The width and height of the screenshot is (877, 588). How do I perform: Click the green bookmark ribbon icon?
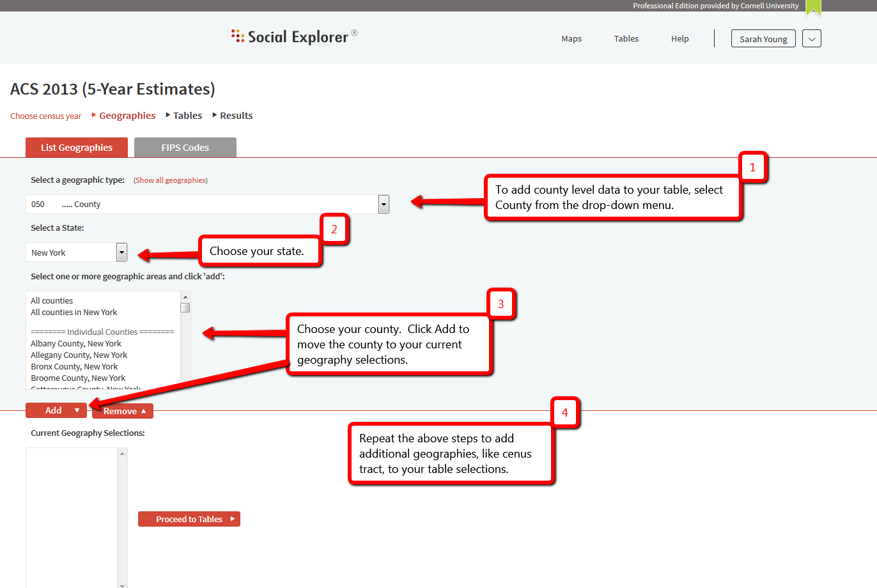point(813,8)
